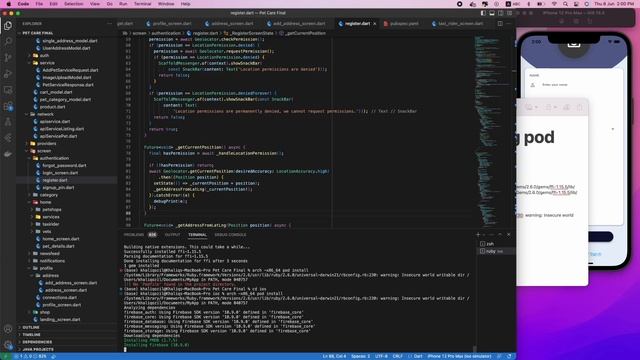Close the register.dart tab
The height and width of the screenshot is (360, 640).
point(375,24)
